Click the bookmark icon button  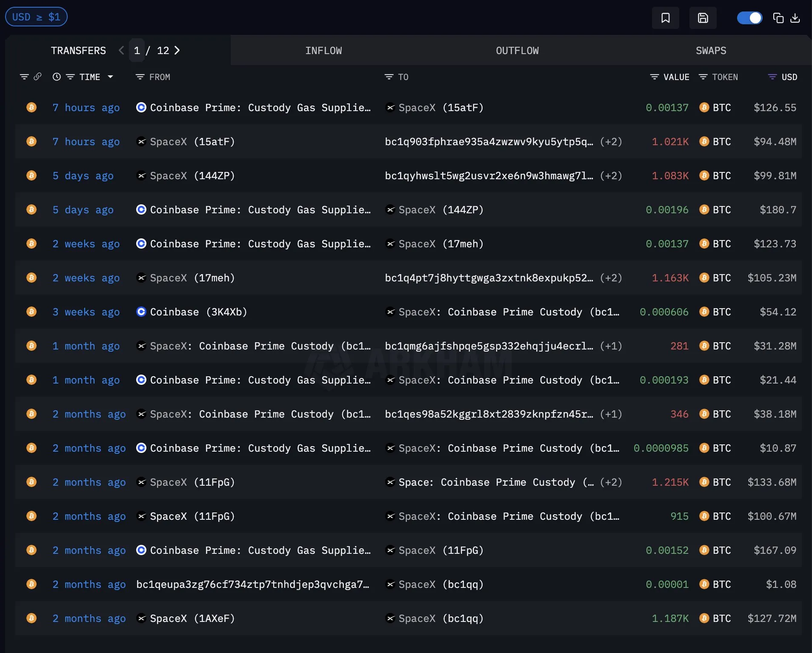point(665,18)
